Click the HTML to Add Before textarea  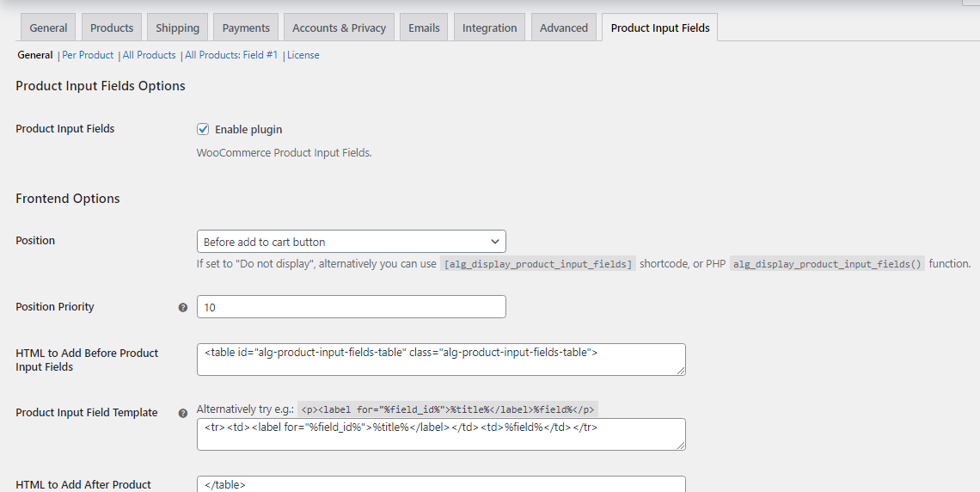click(440, 360)
